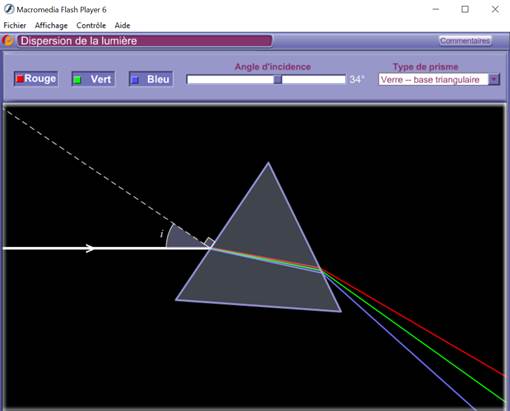Screen dimensions: 510x411
Task: Expand the Type de prisme dropdown arrow
Action: point(494,79)
